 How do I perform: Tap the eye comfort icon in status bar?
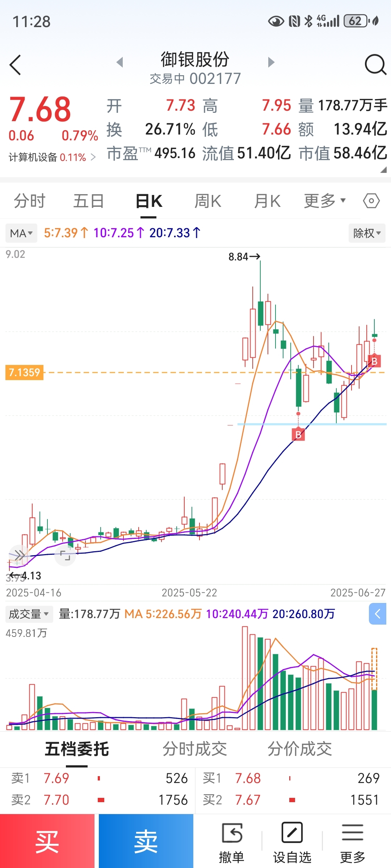[276, 21]
